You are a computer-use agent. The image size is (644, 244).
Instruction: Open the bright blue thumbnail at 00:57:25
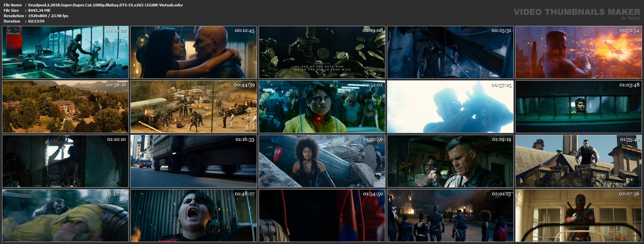click(x=450, y=107)
